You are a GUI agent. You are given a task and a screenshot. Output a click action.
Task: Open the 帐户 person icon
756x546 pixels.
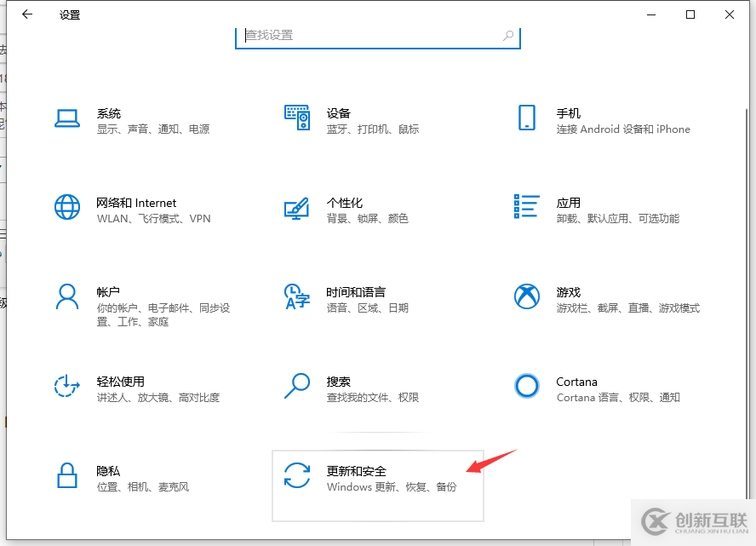(x=67, y=296)
